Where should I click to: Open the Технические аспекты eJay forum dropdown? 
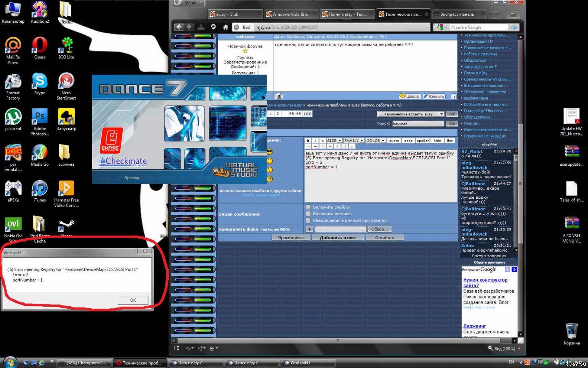411,114
